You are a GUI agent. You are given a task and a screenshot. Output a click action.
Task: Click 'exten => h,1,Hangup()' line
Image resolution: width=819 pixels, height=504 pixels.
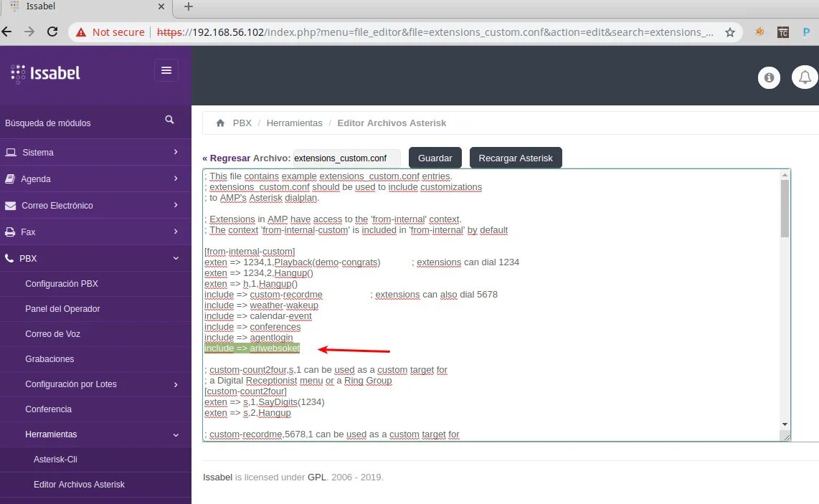coord(251,284)
